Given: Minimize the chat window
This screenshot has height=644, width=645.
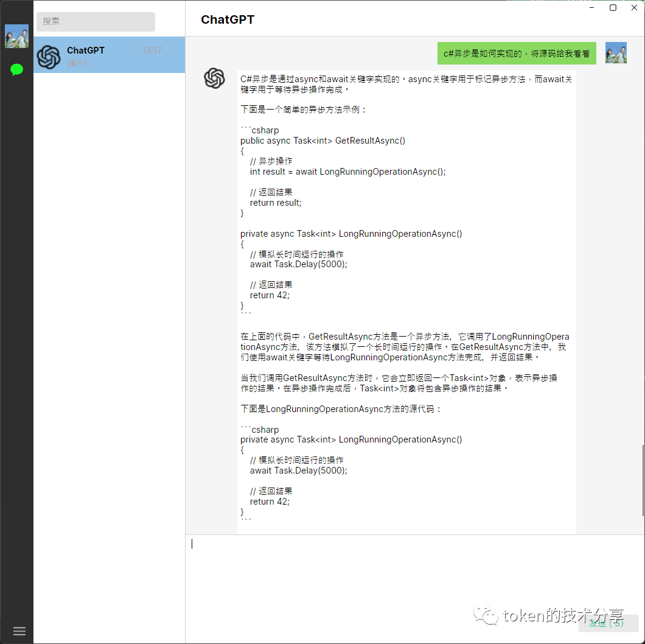Looking at the screenshot, I should [591, 8].
